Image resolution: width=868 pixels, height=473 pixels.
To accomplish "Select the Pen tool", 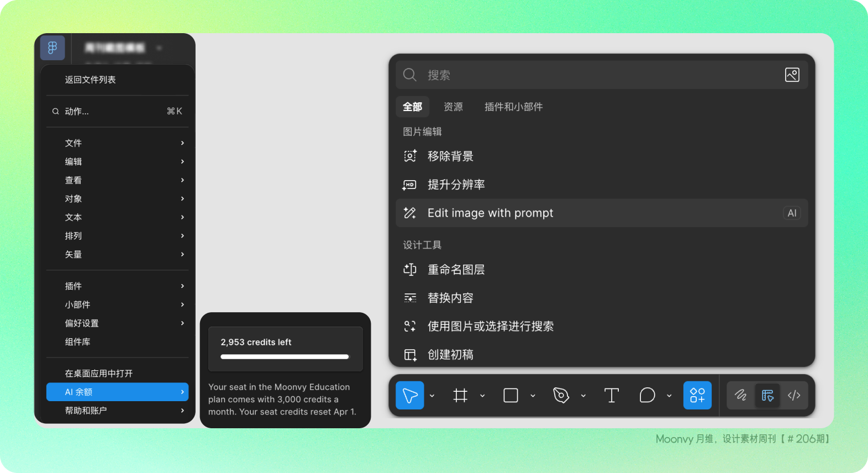I will point(561,396).
